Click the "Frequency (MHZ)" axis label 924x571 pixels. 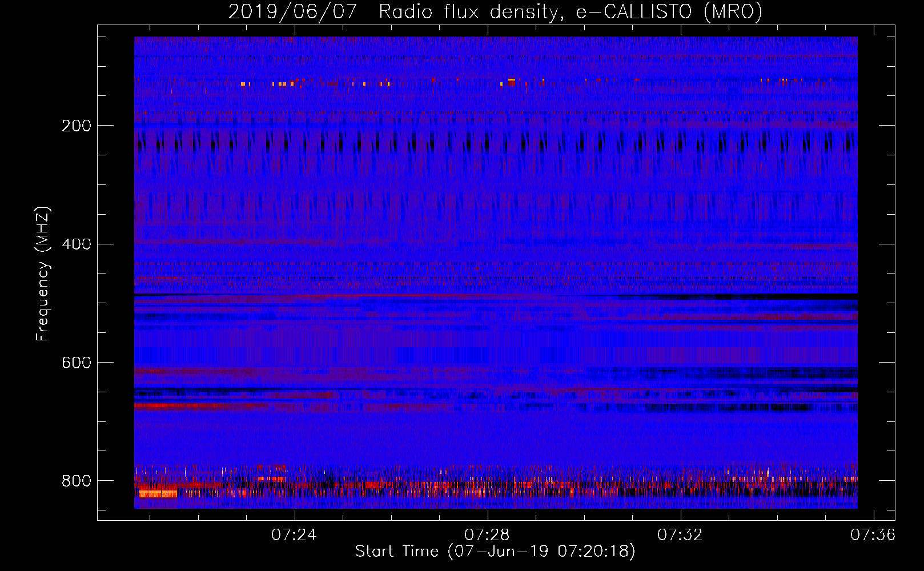42,274
